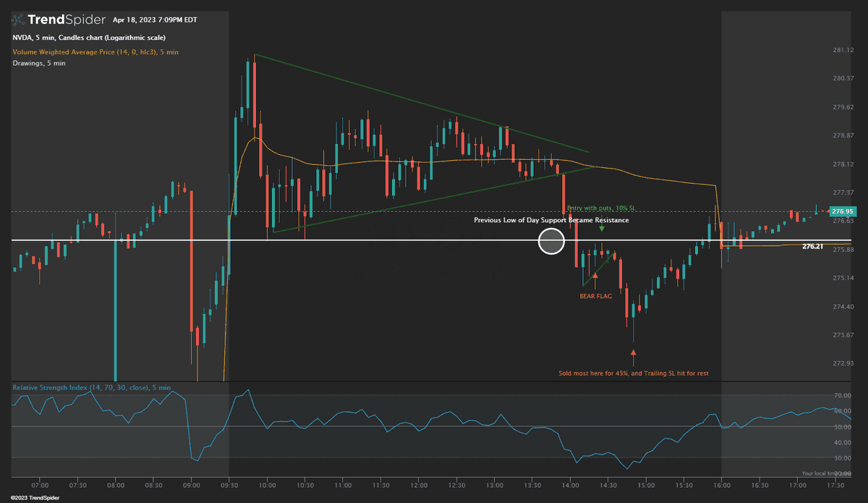This screenshot has height=503, width=868.
Task: Click the 11:30 time axis label
Action: click(x=381, y=485)
